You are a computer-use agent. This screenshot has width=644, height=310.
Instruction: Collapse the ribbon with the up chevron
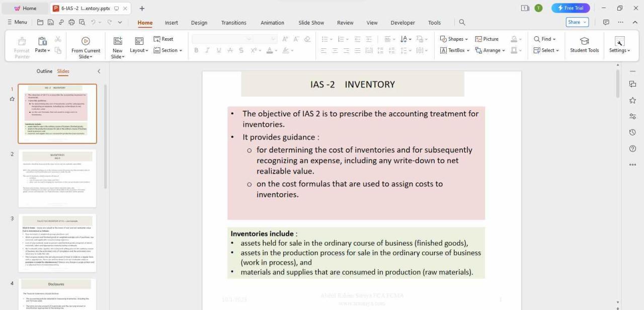click(635, 22)
